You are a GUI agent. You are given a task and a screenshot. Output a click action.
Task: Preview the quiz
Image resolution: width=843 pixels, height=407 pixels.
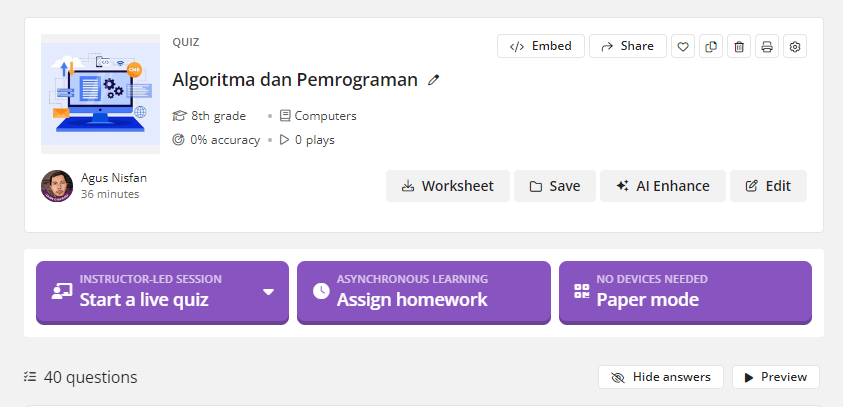coord(776,377)
